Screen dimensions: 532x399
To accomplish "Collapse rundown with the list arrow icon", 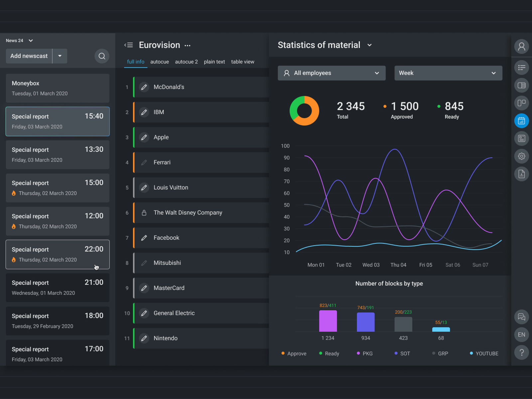I will point(129,45).
